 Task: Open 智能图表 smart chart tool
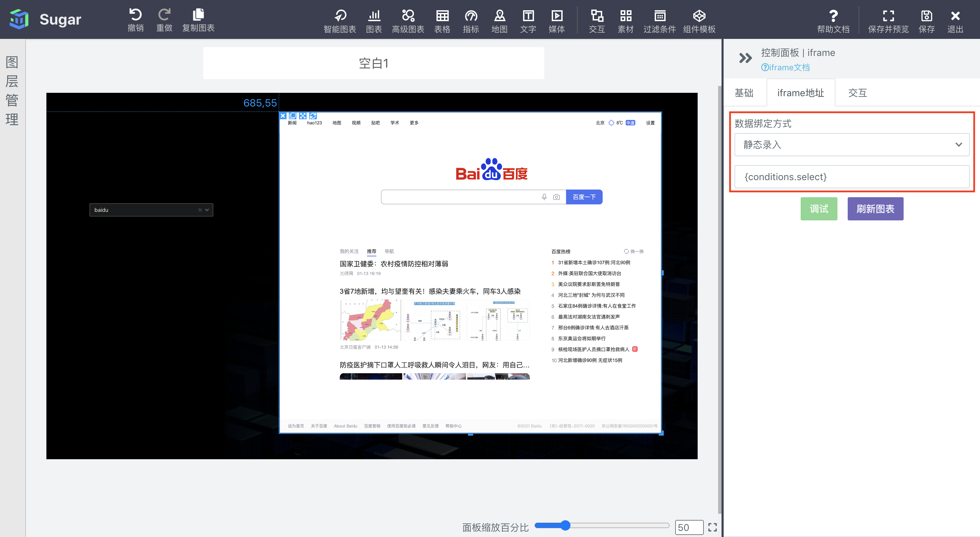tap(340, 21)
